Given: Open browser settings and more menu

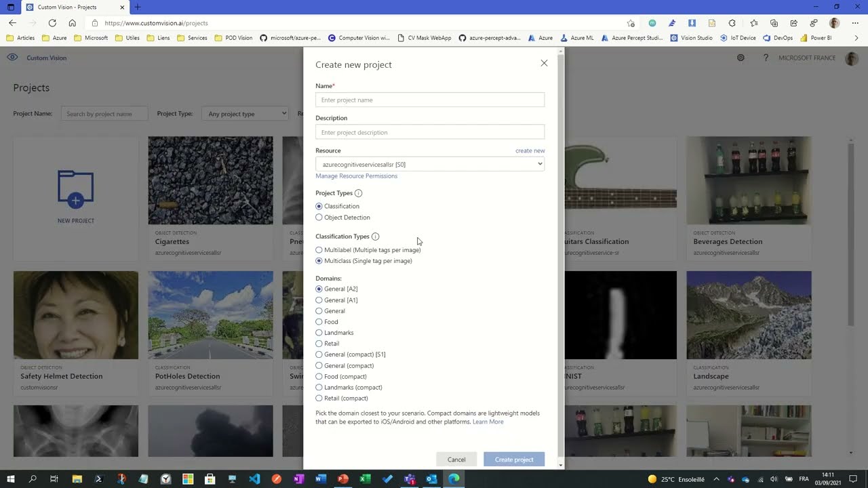Looking at the screenshot, I should tap(856, 23).
